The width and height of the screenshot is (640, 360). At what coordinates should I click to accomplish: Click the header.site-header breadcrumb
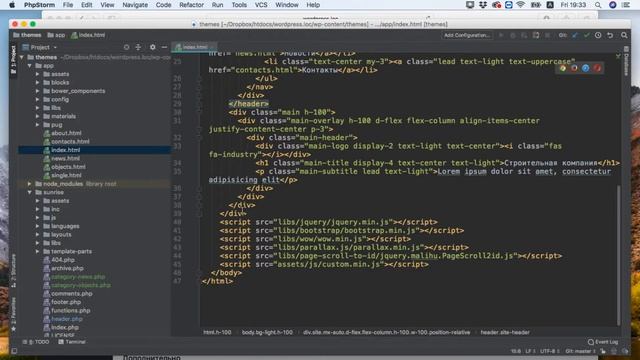505,332
